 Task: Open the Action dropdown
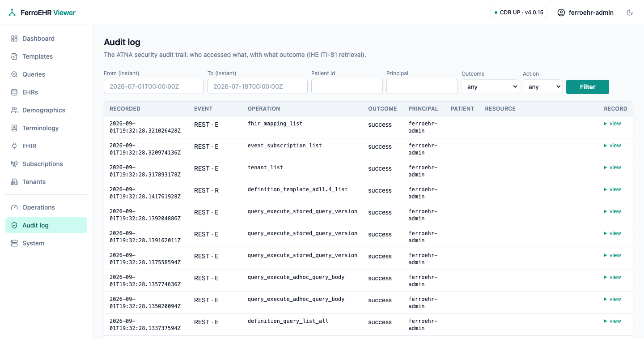542,87
